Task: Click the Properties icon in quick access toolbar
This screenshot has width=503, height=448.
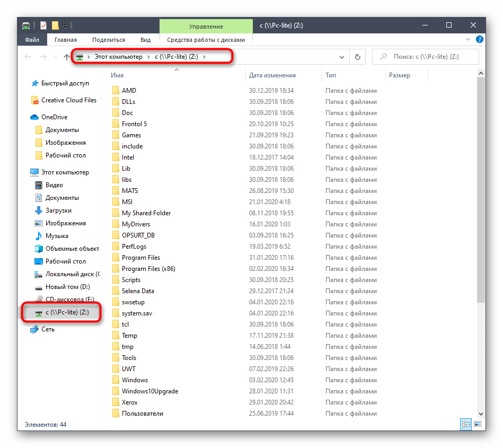Action: (43, 25)
